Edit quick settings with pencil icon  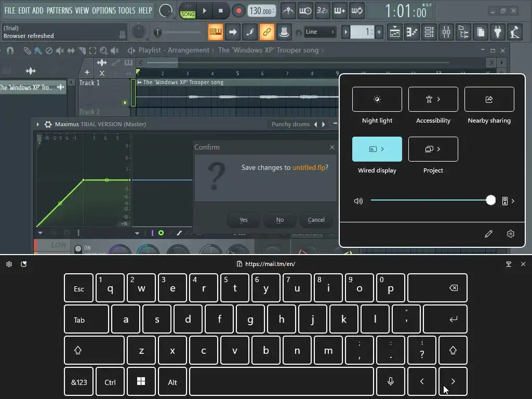pyautogui.click(x=488, y=234)
